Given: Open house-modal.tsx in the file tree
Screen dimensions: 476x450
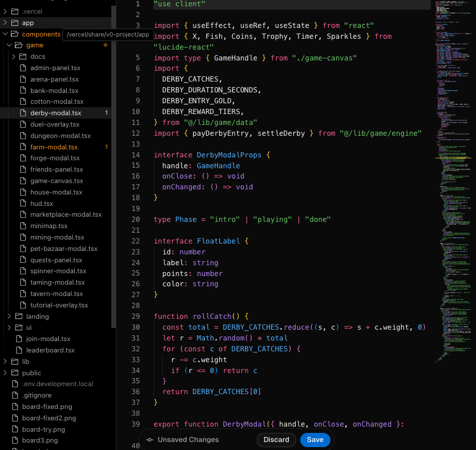Looking at the screenshot, I should pos(56,192).
